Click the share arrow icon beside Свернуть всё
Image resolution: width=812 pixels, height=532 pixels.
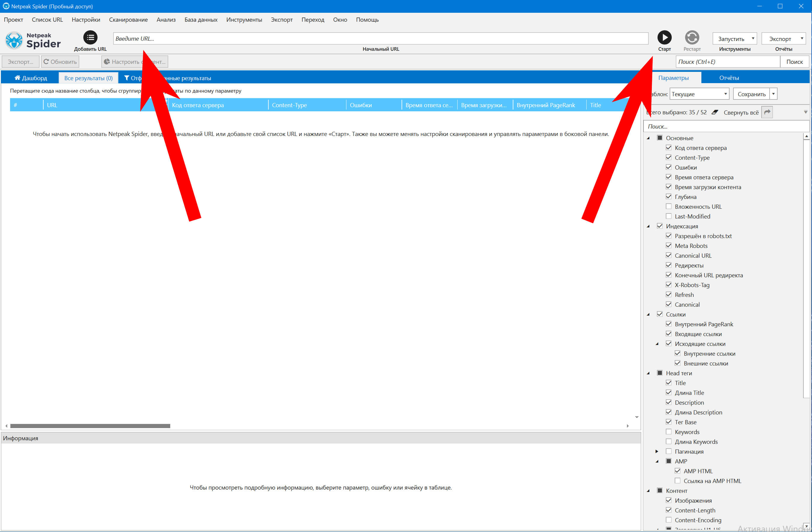(x=767, y=112)
